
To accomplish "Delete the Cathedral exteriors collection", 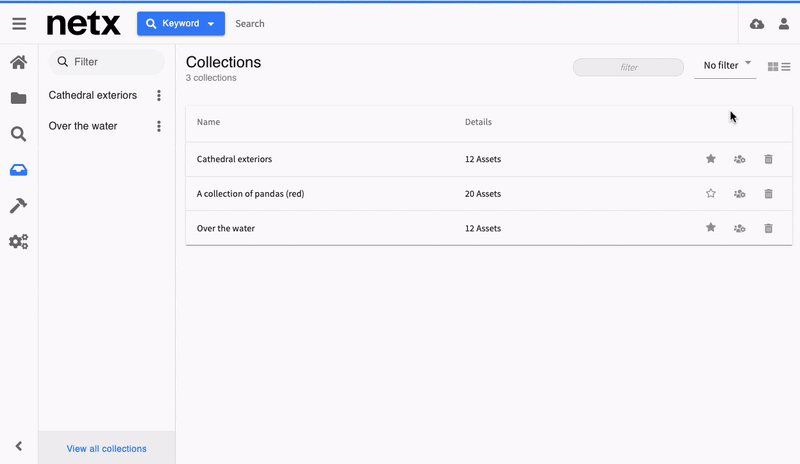I will coord(768,159).
